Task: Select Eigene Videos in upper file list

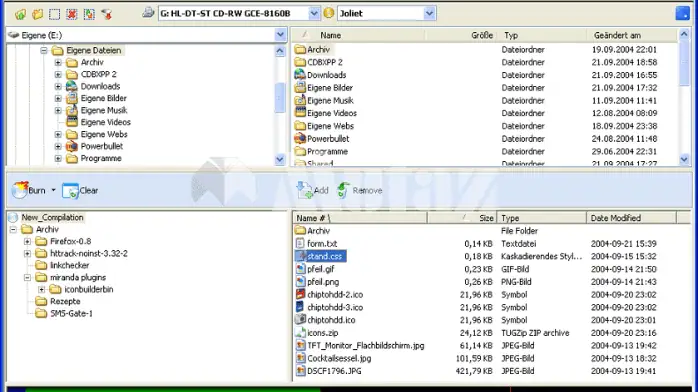Action: [x=332, y=113]
